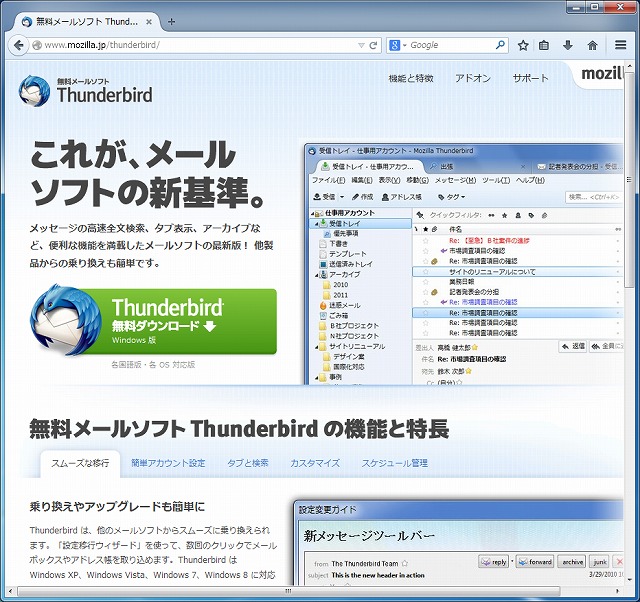Click the Thunderbird window screenshot image
This screenshot has width=640, height=602.
point(464,264)
